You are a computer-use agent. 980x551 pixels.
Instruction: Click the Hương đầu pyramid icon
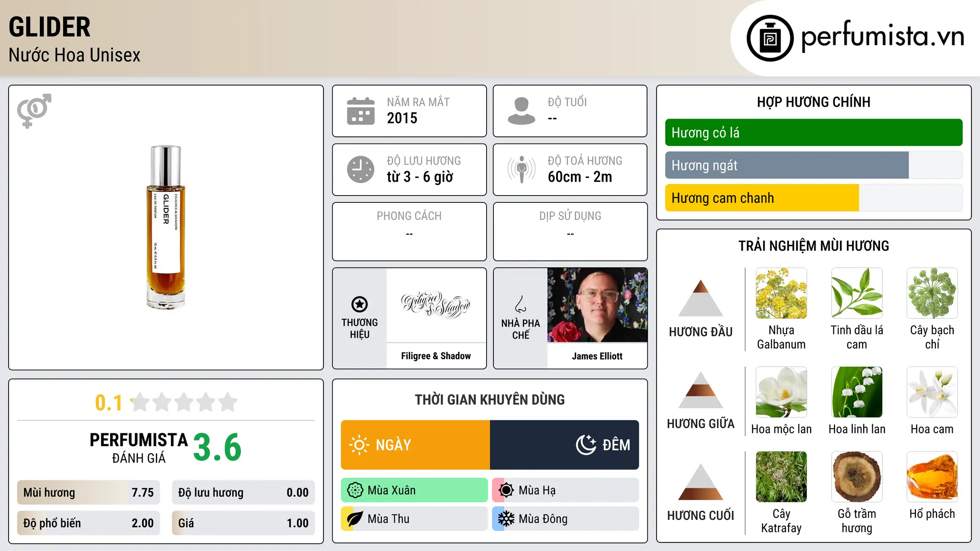(701, 298)
